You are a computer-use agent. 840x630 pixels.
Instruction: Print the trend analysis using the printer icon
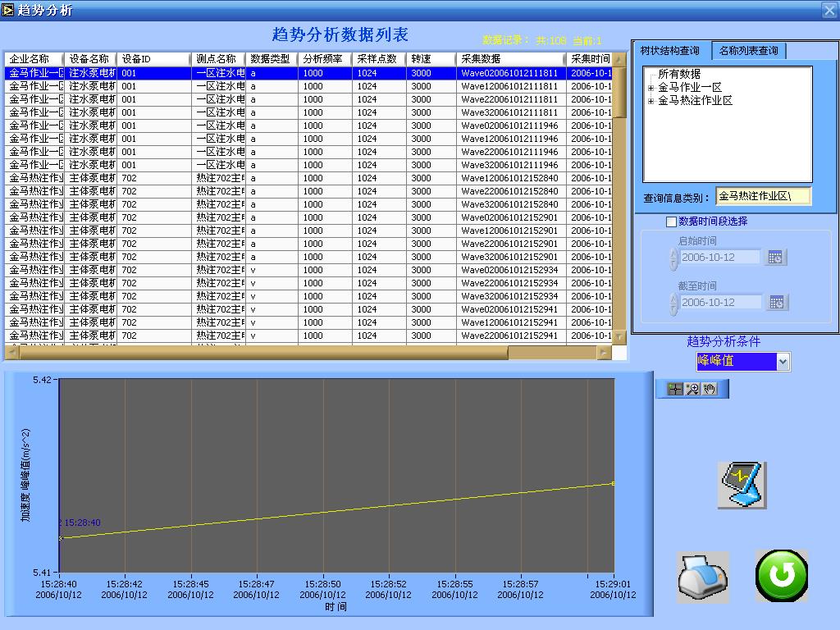pos(701,576)
